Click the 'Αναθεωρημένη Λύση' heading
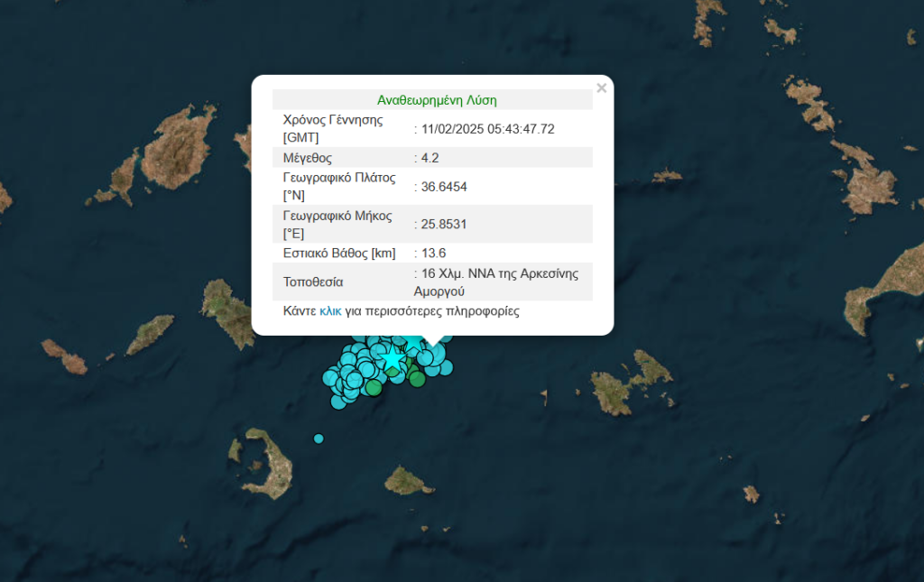Screen dimensions: 924x582 click(437, 100)
